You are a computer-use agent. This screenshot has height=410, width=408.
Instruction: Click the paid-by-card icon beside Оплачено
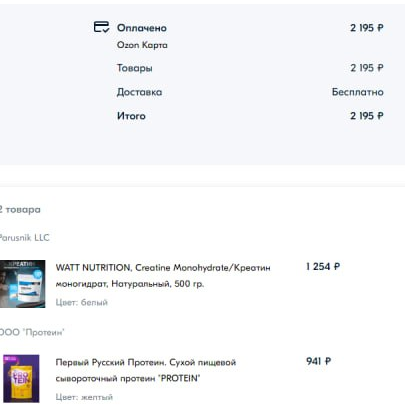point(102,27)
